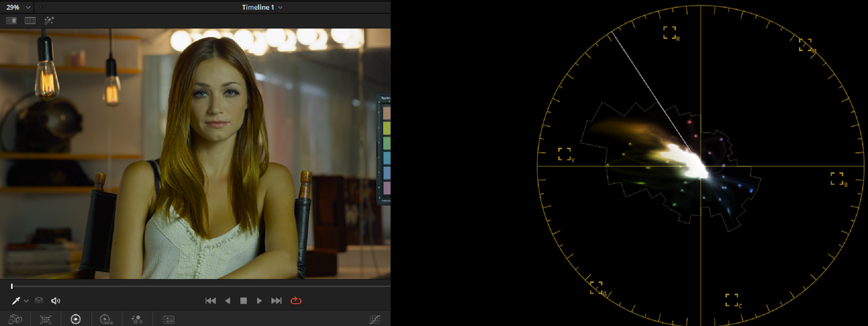The height and width of the screenshot is (326, 868).
Task: Click the C target box on vectorscope
Action: 732,300
